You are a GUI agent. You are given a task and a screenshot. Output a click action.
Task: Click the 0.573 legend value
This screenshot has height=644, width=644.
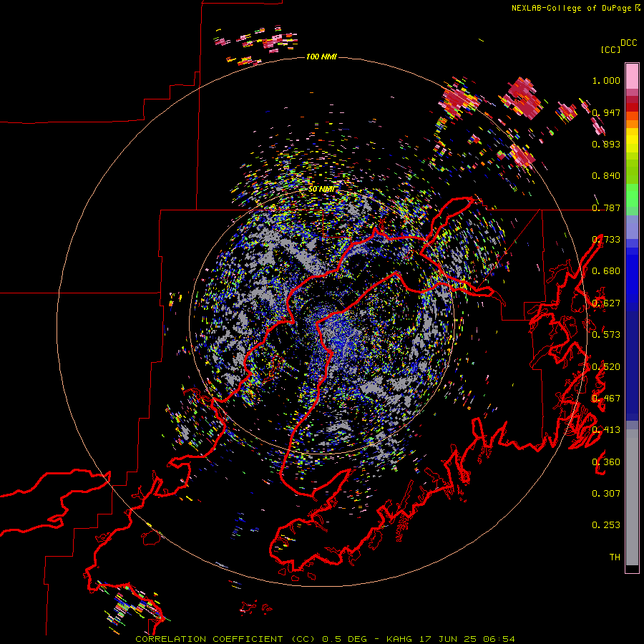point(606,335)
